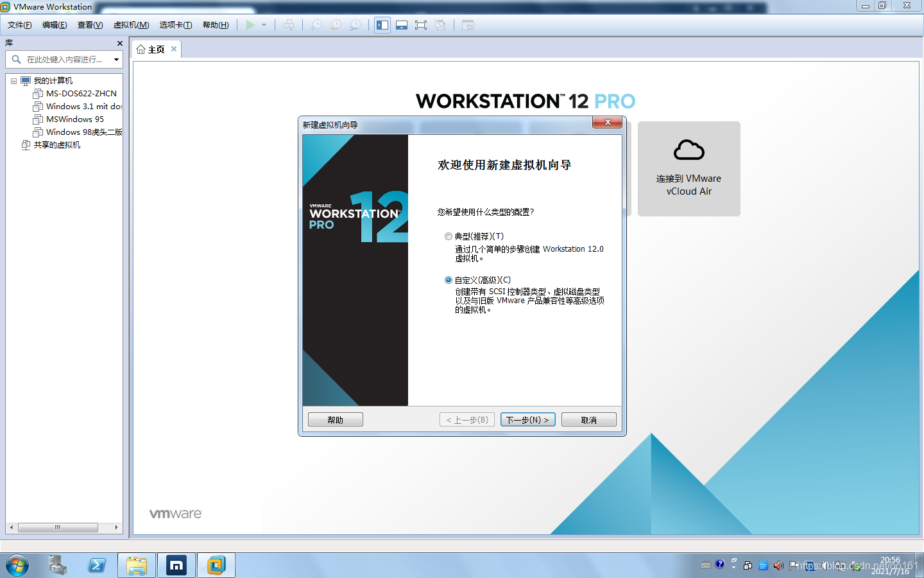Select 我的计算机 in the library tree
Viewport: 924px width, 578px height.
(53, 81)
